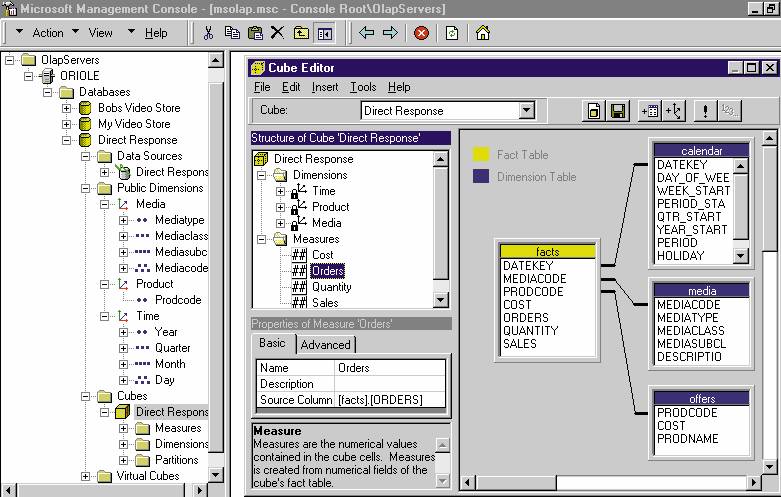Click the purple Dimension Table legend swatch

[x=481, y=176]
